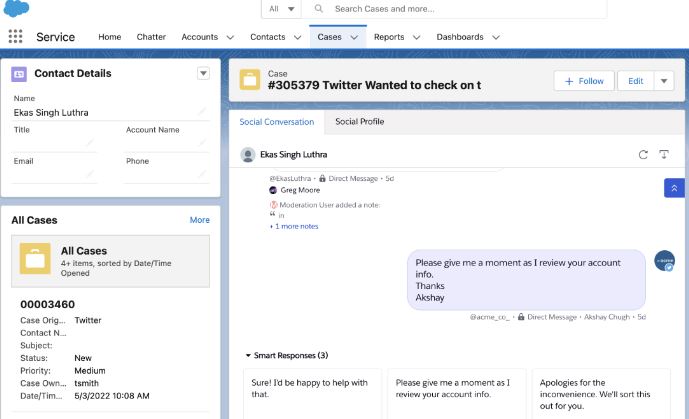Viewport: 689px width, 419px height.
Task: Follow this case
Action: tap(584, 81)
